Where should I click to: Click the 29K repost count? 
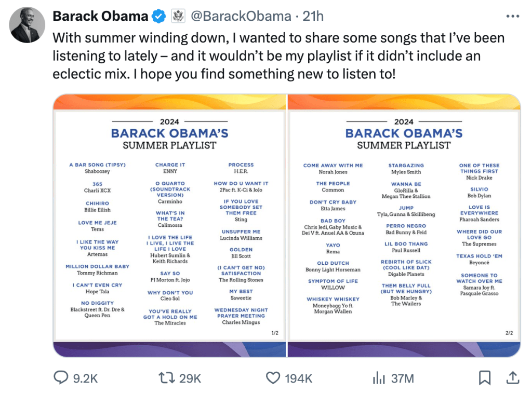pyautogui.click(x=190, y=379)
